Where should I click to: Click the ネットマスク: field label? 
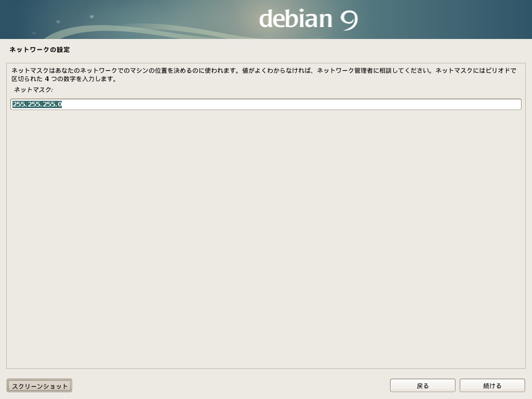(x=33, y=90)
